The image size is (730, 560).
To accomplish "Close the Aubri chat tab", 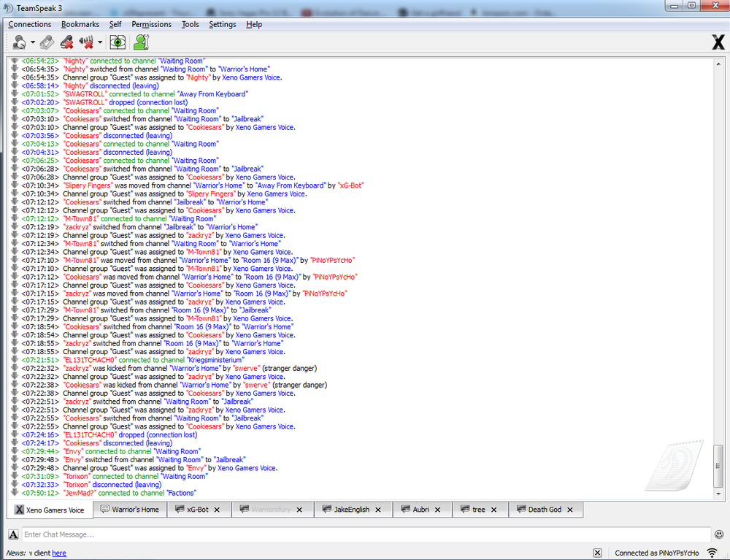I will 437,510.
